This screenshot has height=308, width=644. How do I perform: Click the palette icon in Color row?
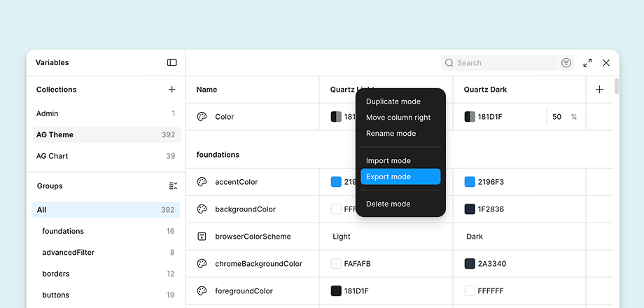[202, 117]
